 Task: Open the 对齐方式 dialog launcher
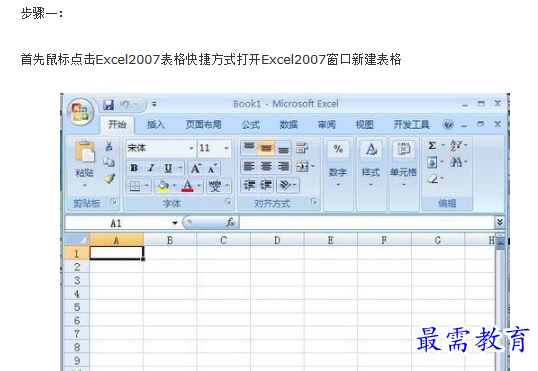314,202
